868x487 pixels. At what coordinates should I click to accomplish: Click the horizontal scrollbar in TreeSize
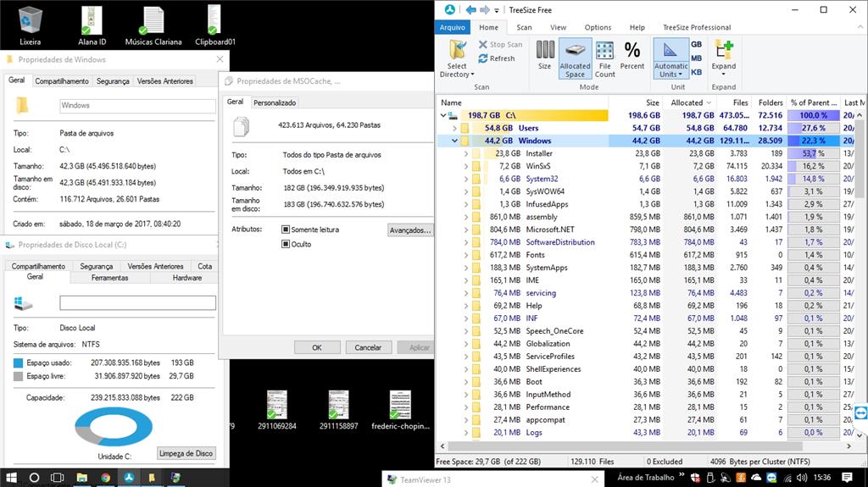[x=626, y=446]
